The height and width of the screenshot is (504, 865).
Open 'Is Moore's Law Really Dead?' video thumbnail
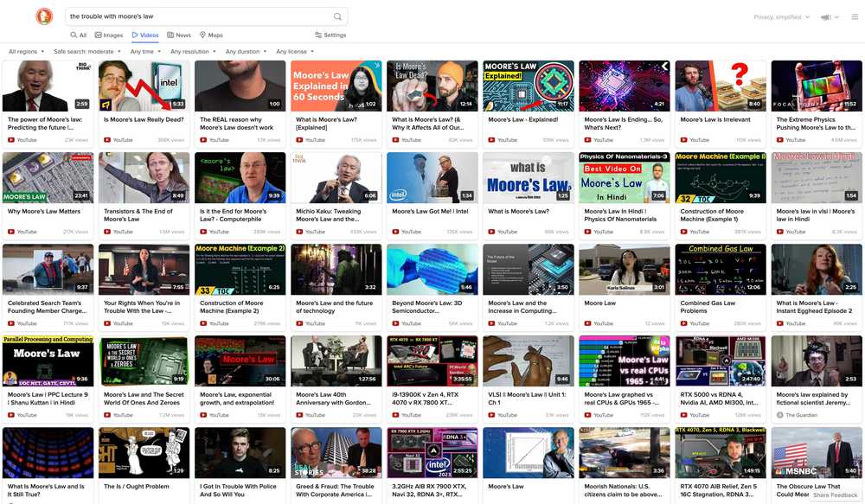pyautogui.click(x=144, y=86)
